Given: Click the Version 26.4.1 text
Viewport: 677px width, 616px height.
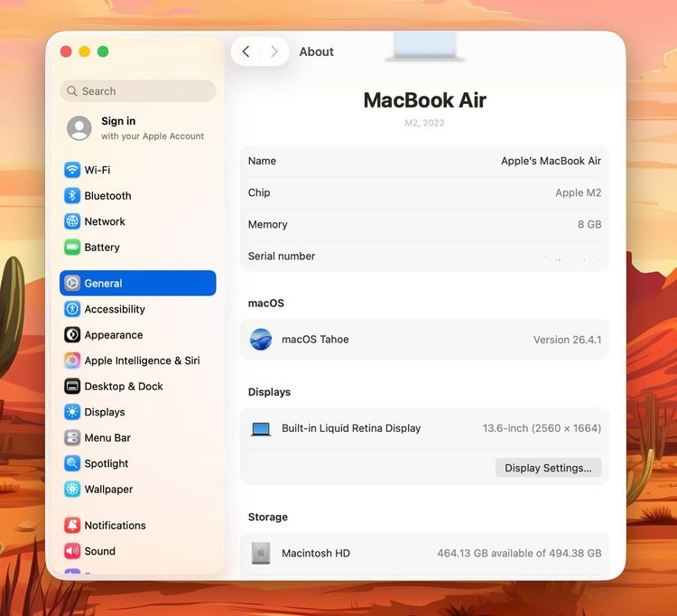Looking at the screenshot, I should pyautogui.click(x=567, y=340).
